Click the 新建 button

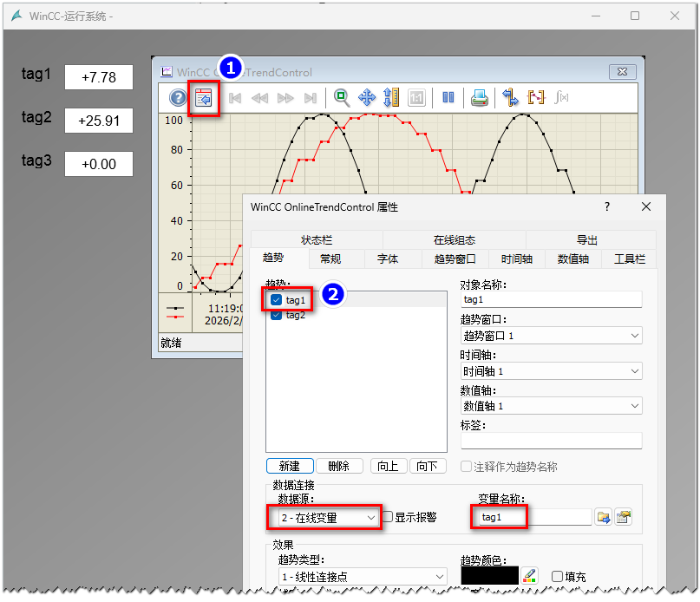[290, 466]
